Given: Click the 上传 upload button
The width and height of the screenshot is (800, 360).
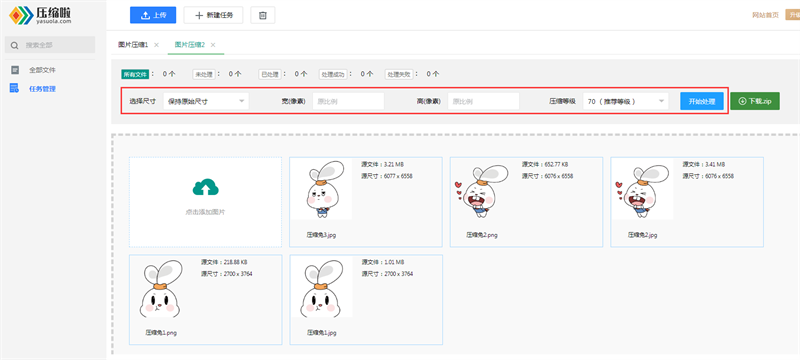Looking at the screenshot, I should click(x=153, y=15).
